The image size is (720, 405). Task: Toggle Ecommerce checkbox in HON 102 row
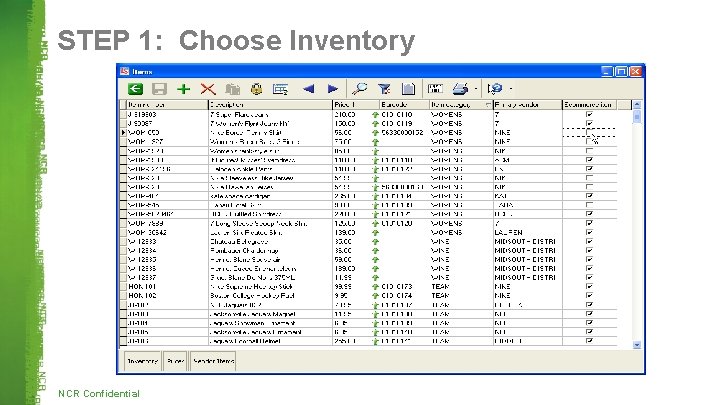[590, 296]
